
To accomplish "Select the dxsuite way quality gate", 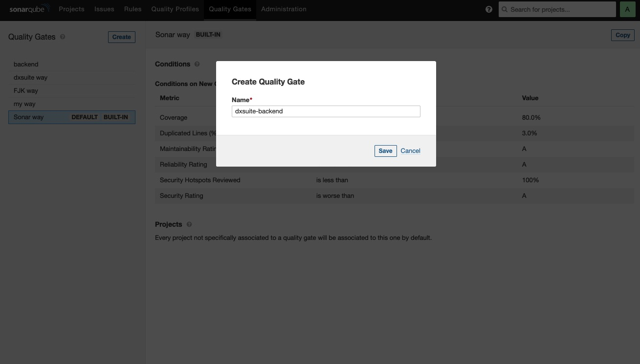I will tap(72, 77).
